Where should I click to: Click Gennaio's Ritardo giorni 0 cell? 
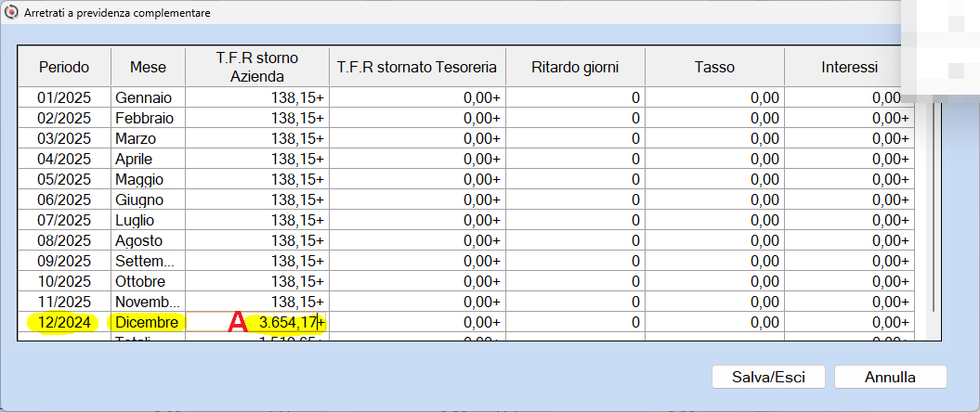click(x=575, y=97)
